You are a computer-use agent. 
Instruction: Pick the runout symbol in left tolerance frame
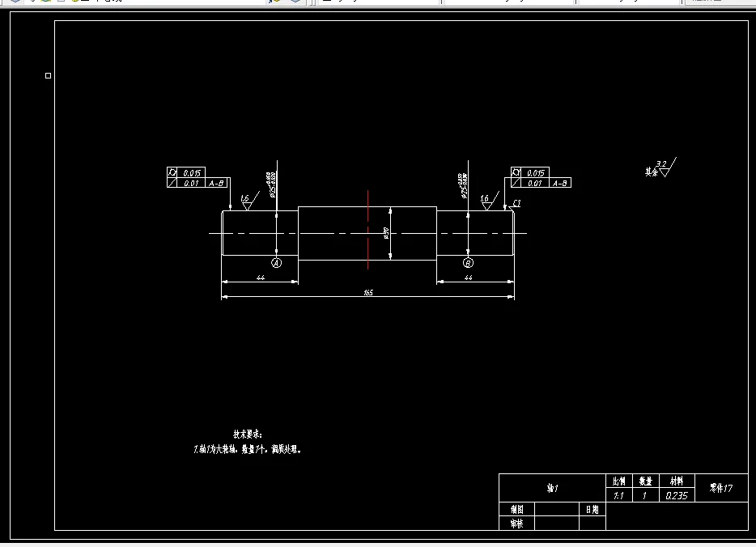point(172,183)
